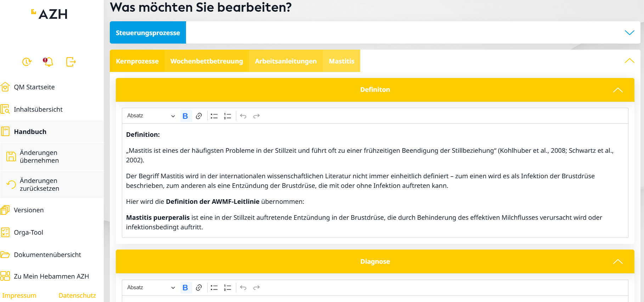Image resolution: width=644 pixels, height=302 pixels.
Task: Click the logout icon in sidebar
Action: click(71, 62)
